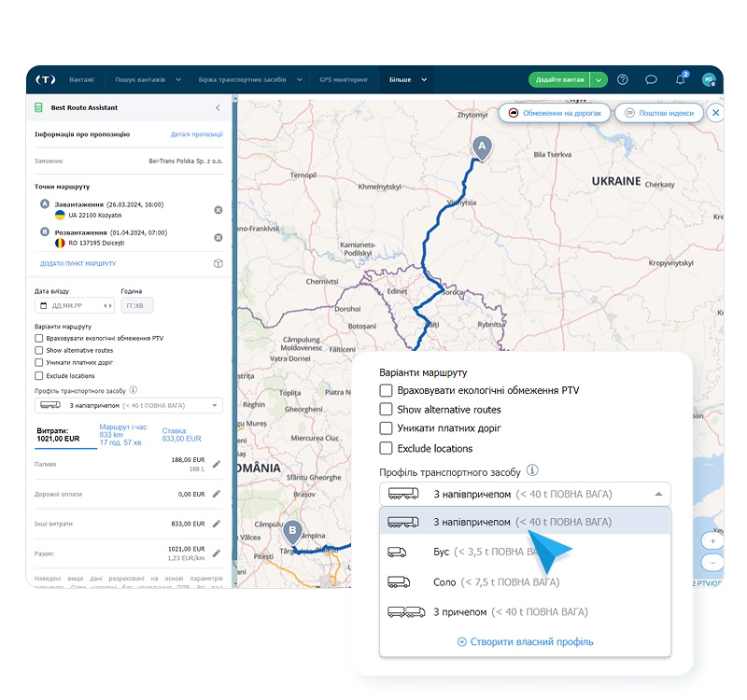This screenshot has width=747, height=700.
Task: Edit the Дорожні оплати cost pencil
Action: click(217, 494)
